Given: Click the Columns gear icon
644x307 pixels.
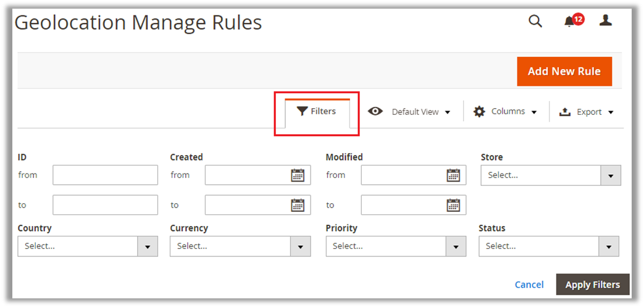Looking at the screenshot, I should coord(479,112).
